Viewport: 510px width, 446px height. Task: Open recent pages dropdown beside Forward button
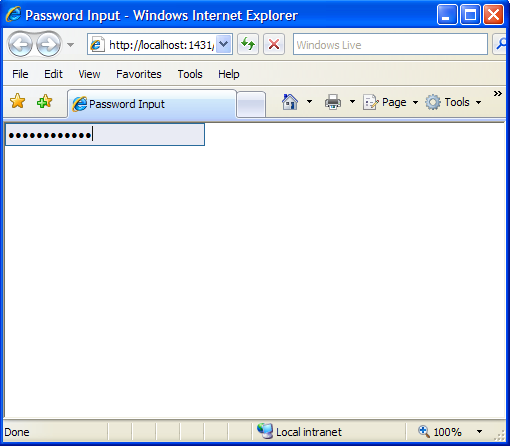coord(70,44)
